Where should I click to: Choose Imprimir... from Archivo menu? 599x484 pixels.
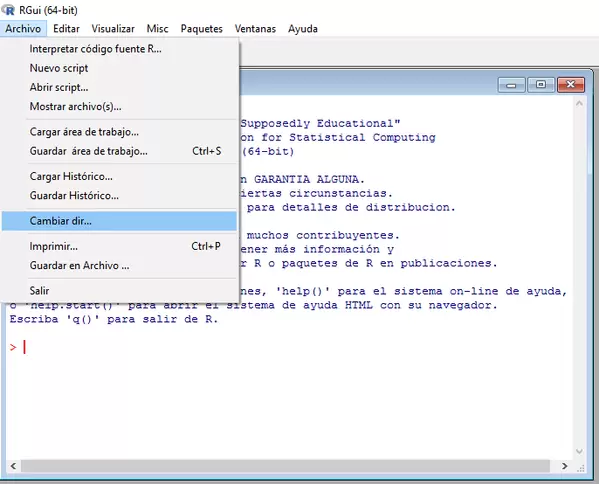pos(119,246)
